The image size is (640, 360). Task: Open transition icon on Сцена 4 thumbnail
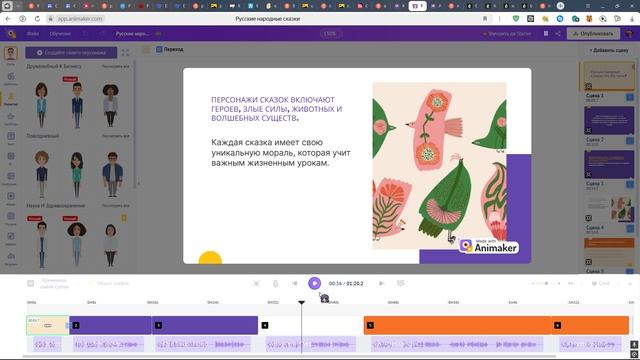pos(589,218)
